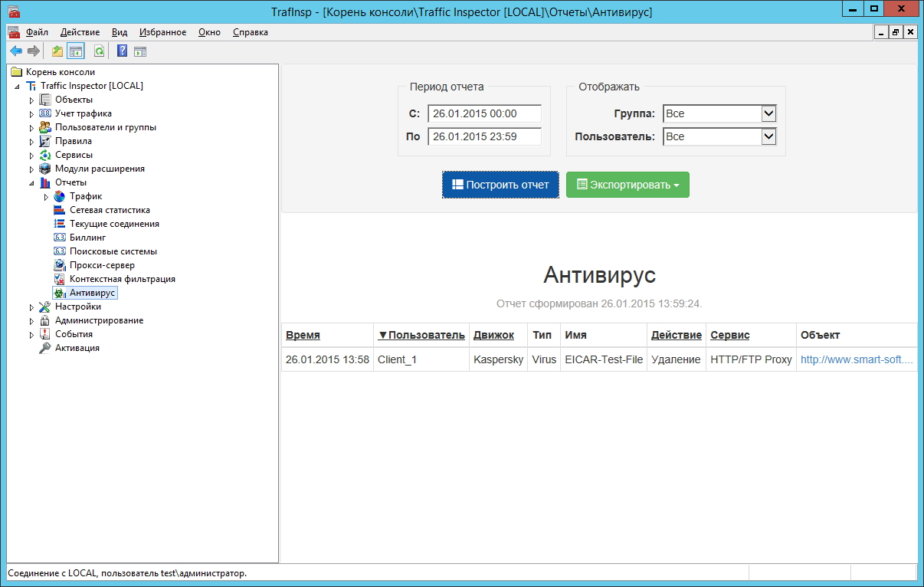This screenshot has height=587, width=924.
Task: Click the Построить отчет button
Action: [500, 185]
